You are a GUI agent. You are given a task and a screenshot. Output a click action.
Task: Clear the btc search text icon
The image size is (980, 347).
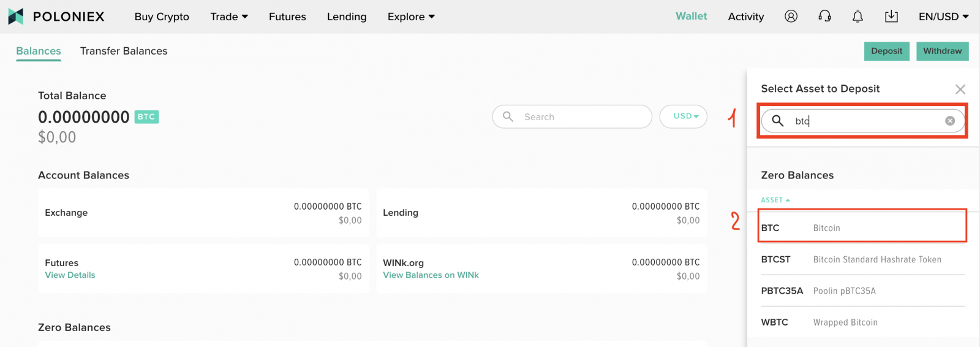pos(950,121)
